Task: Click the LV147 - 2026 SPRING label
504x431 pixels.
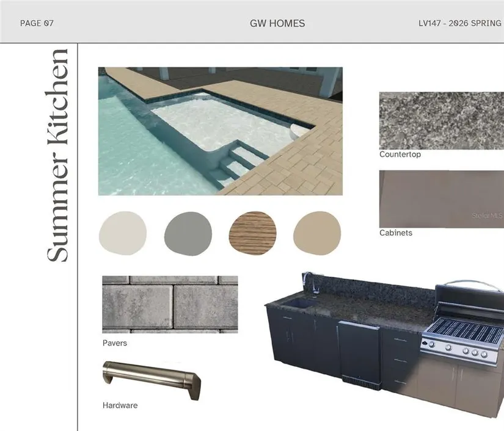Action: coord(459,24)
